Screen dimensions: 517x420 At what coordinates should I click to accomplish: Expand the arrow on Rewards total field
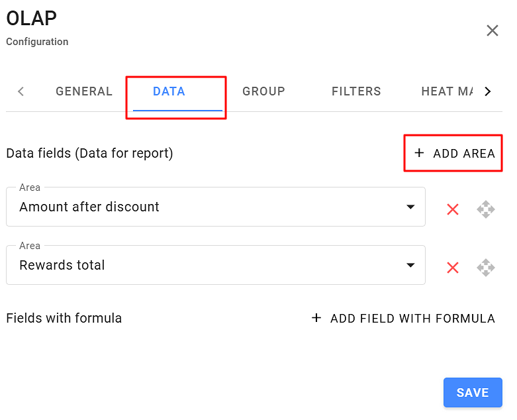pos(410,266)
